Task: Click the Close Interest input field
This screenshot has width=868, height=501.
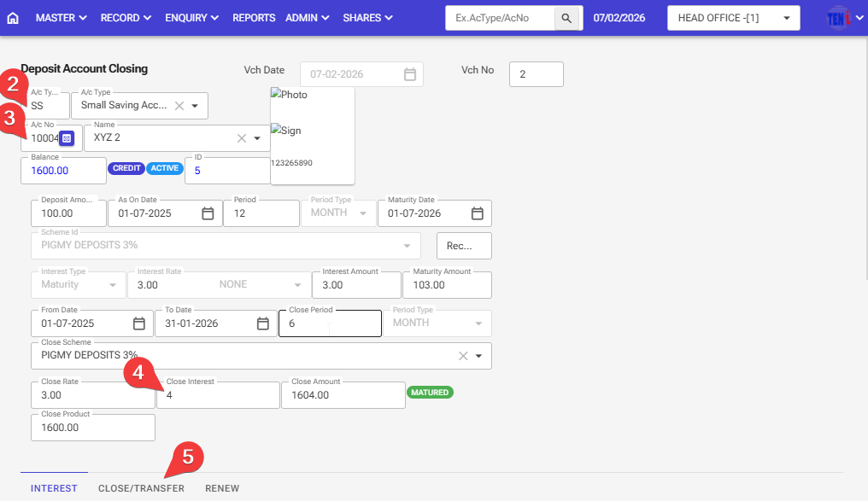Action: click(x=219, y=396)
